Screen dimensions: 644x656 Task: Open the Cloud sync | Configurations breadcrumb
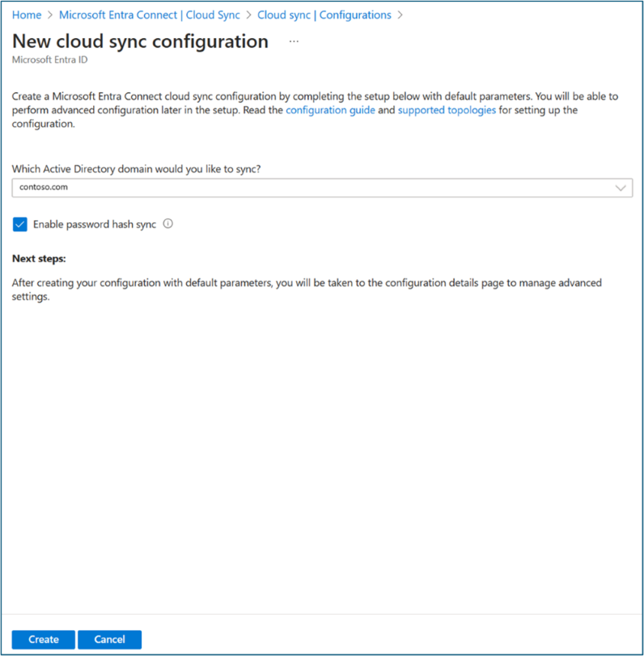(x=324, y=14)
